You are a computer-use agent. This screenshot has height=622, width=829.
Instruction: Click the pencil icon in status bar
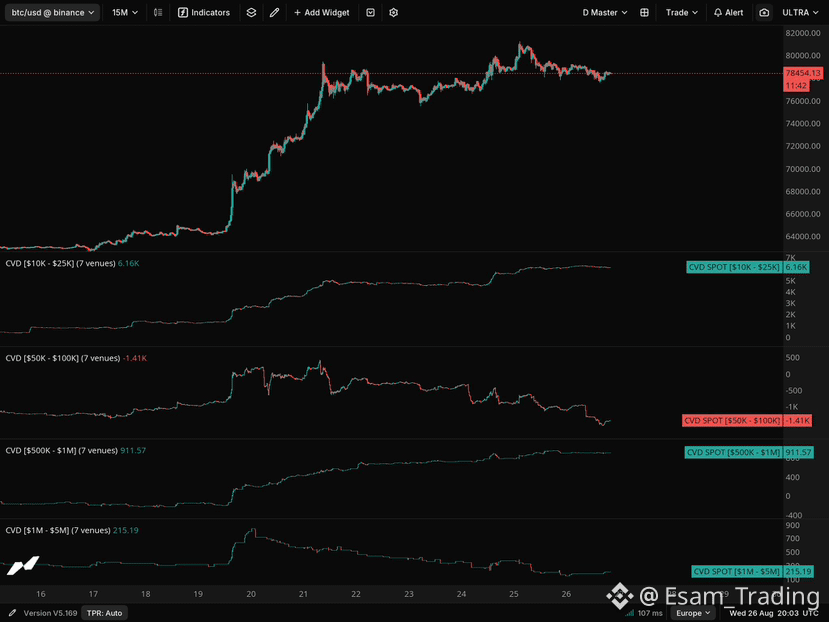(x=12, y=613)
